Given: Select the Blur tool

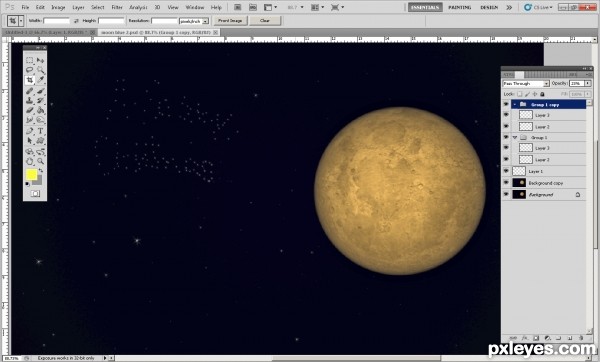Looking at the screenshot, I should click(29, 120).
